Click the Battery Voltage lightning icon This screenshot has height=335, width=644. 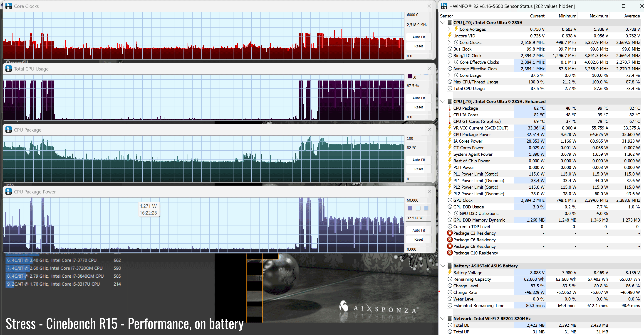[x=450, y=272]
